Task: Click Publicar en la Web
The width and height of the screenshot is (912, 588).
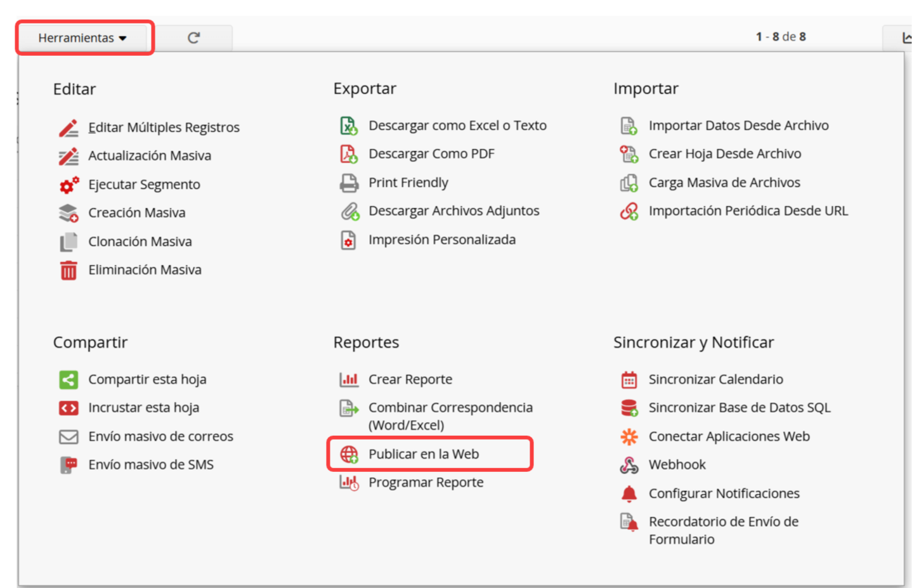Action: click(x=424, y=454)
